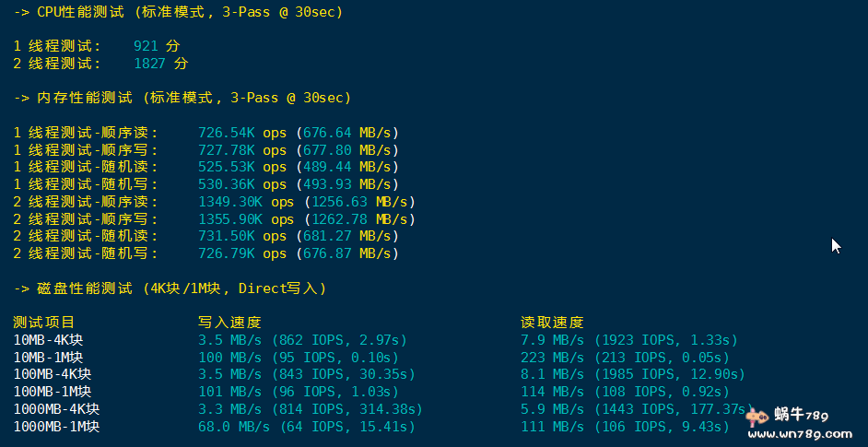
Task: Click the single-thread CPU score 921
Action: pyautogui.click(x=146, y=45)
